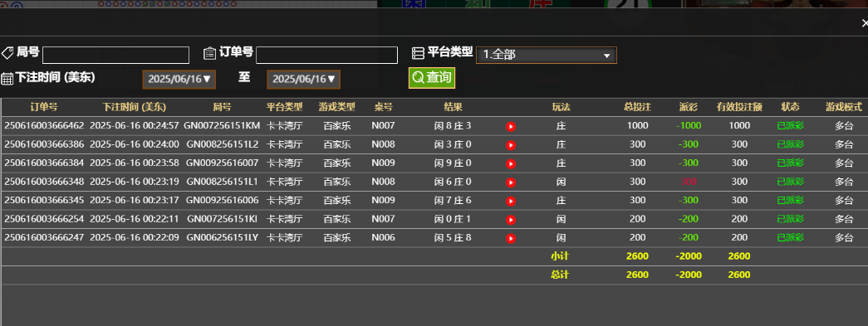Click result 闲 7 庄 6
The width and height of the screenshot is (868, 326).
coord(453,201)
